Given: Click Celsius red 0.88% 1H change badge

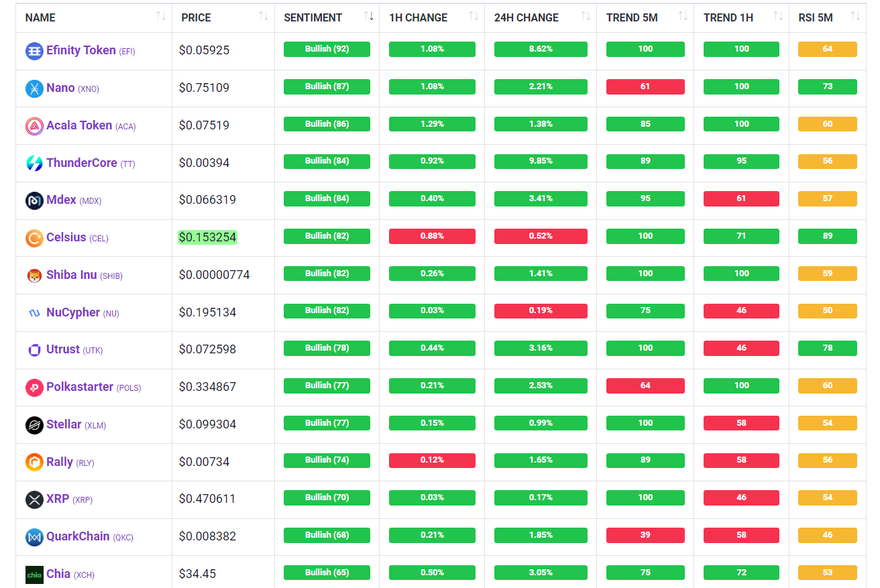Looking at the screenshot, I should pos(432,236).
